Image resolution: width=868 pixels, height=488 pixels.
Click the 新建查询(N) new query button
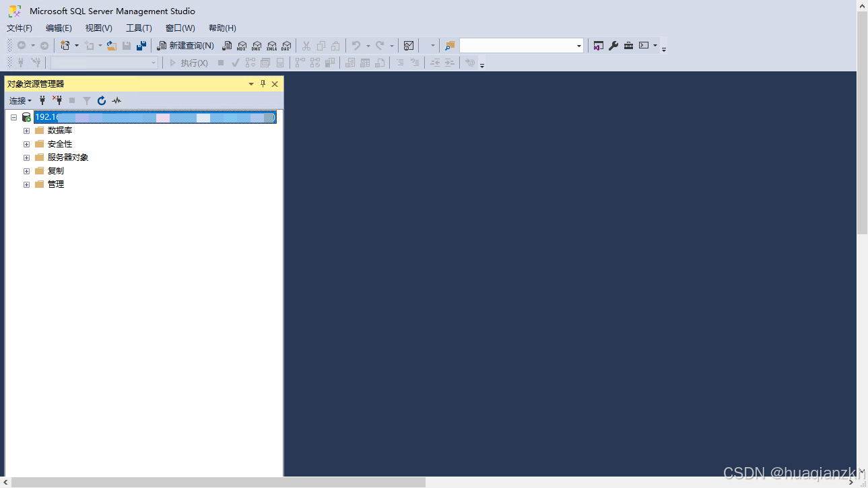[x=185, y=46]
